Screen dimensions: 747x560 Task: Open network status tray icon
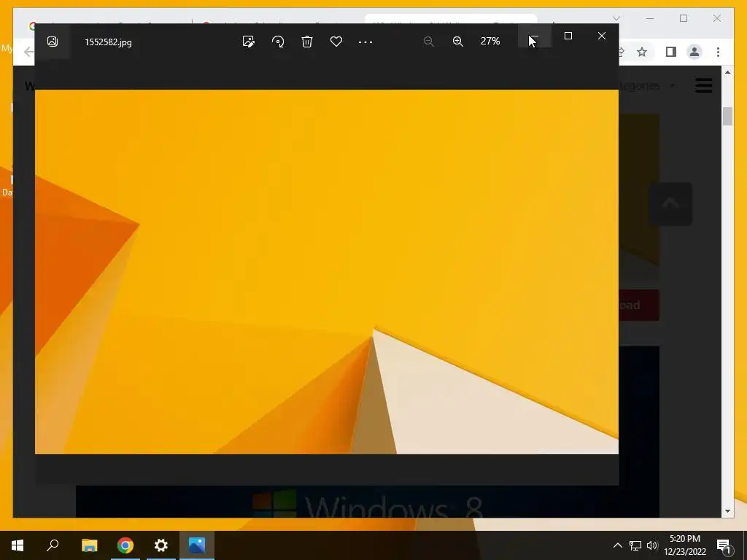pos(635,545)
